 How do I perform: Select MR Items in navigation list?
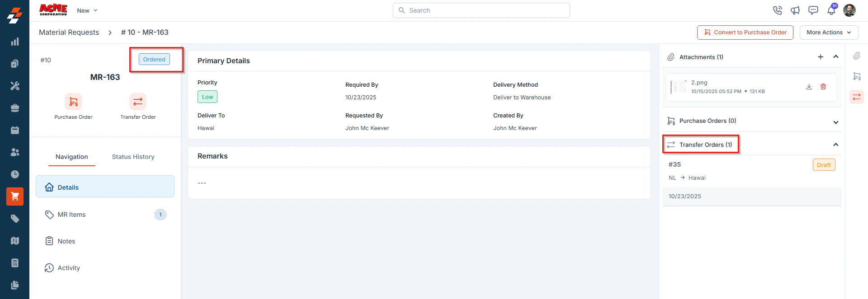click(105, 215)
